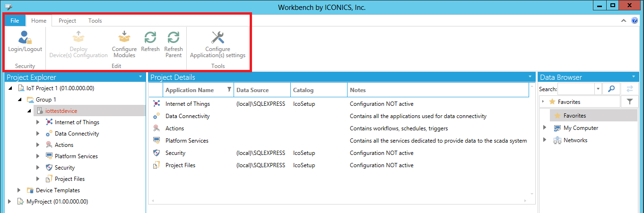
Task: Expand the MyProject tree node
Action: pyautogui.click(x=9, y=202)
